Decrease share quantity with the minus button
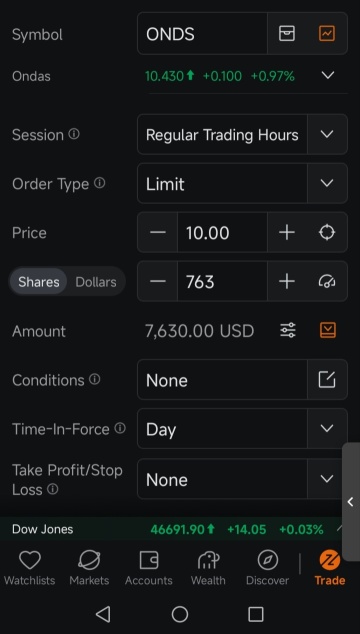Viewport: 360px width, 634px height. click(158, 281)
